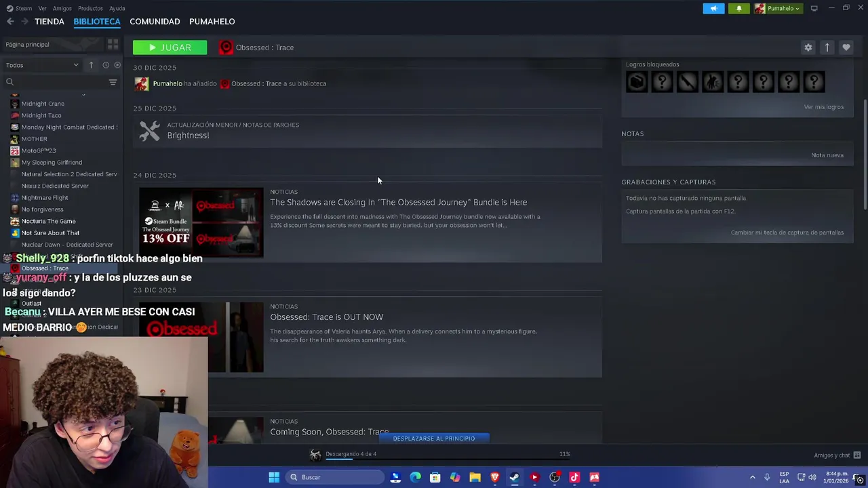The height and width of the screenshot is (488, 868).
Task: Click Cambiar mi tecla de captura de pantallas
Action: [x=787, y=232]
